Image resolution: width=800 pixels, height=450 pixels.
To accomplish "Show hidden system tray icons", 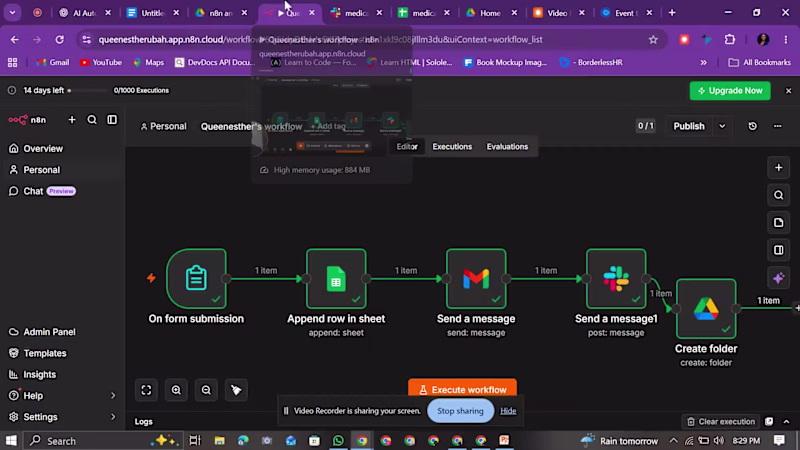I will pyautogui.click(x=673, y=440).
